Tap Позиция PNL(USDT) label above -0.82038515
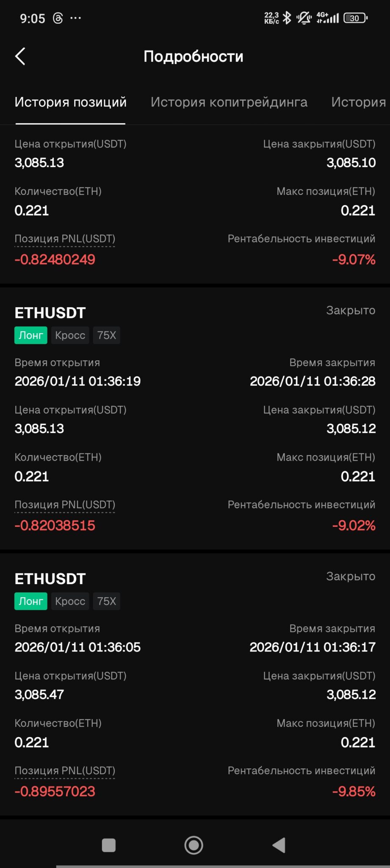 point(65,505)
